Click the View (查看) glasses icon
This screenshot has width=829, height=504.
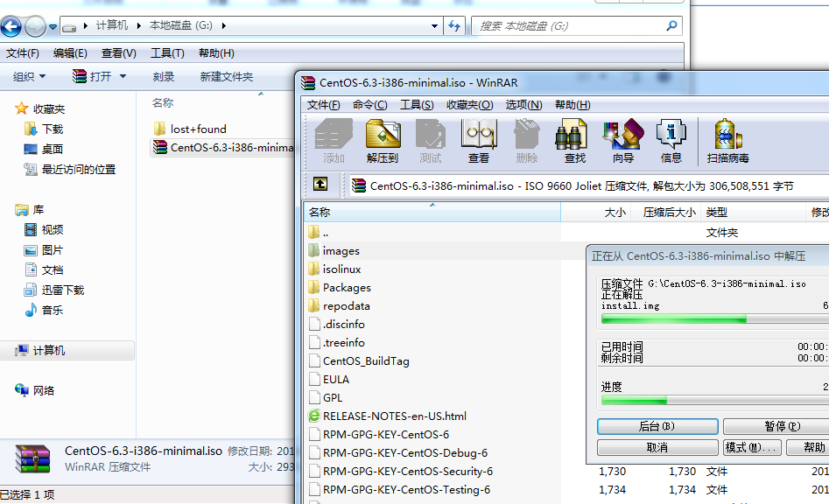[x=479, y=141]
